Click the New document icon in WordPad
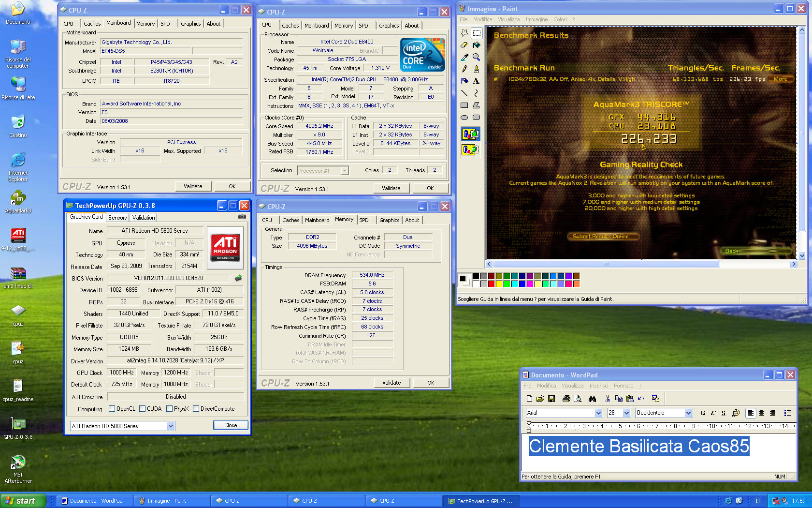 [529, 399]
